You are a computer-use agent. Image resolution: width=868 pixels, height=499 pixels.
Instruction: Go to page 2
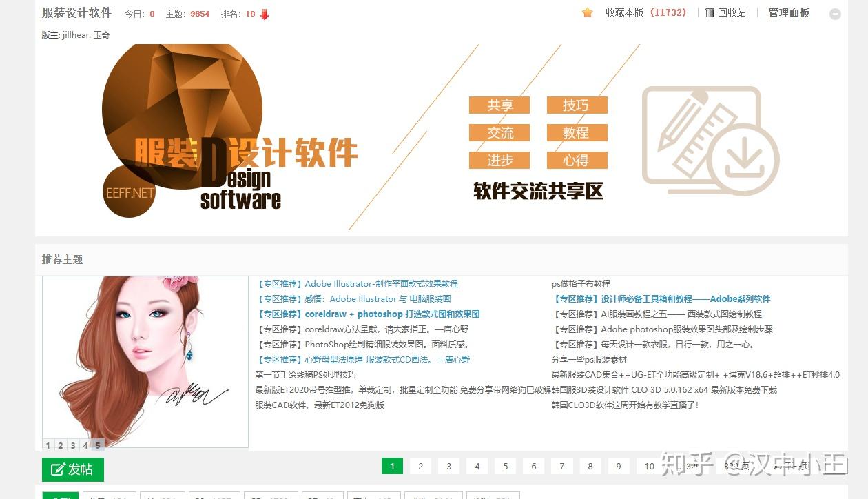420,466
